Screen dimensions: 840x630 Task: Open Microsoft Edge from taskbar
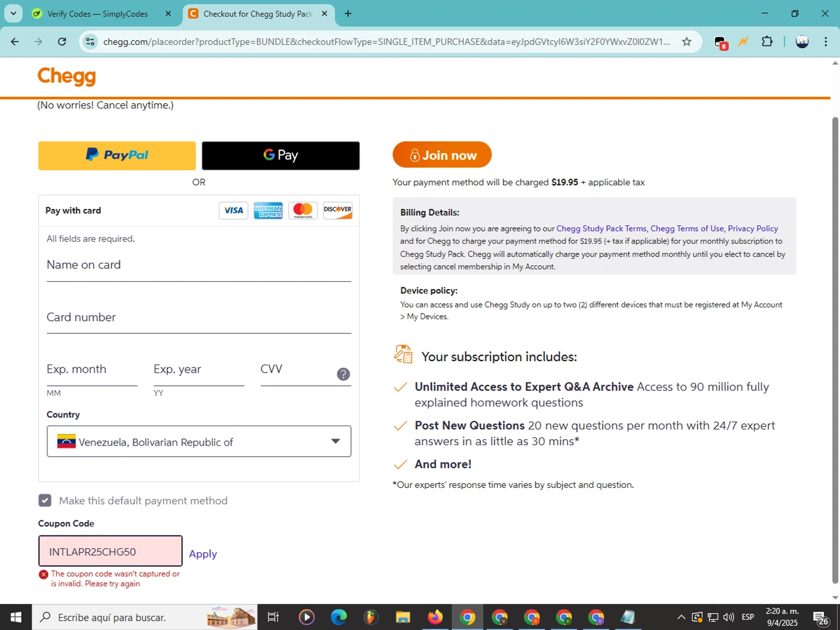pos(339,617)
